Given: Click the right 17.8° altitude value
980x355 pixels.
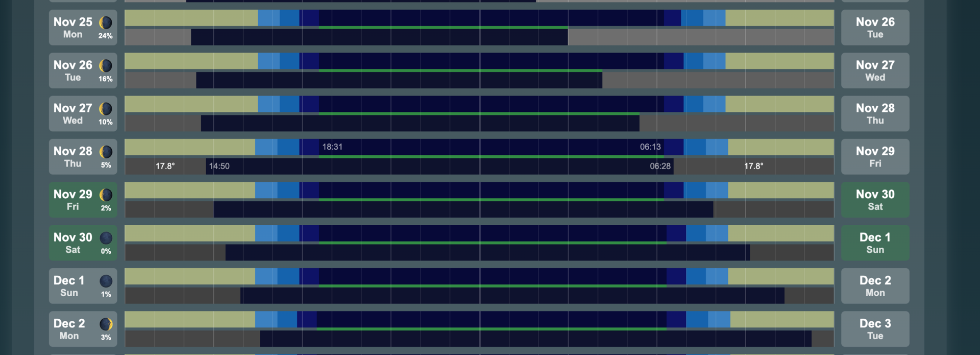Looking at the screenshot, I should pyautogui.click(x=753, y=167).
